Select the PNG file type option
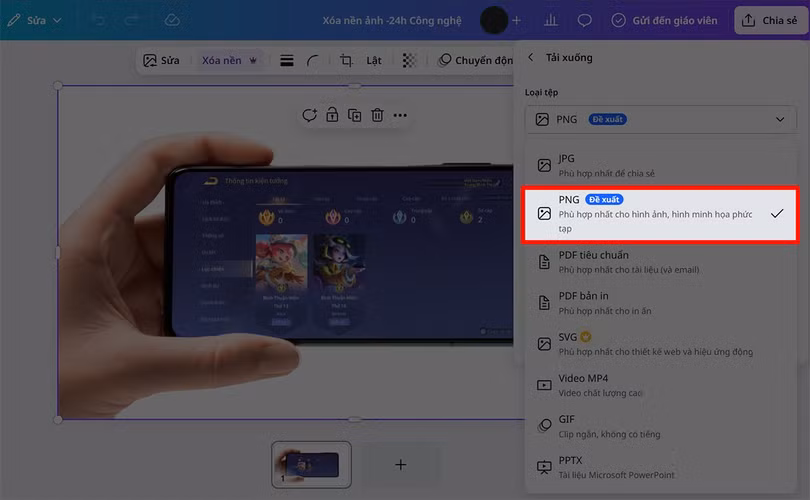This screenshot has height=500, width=810. (660, 214)
